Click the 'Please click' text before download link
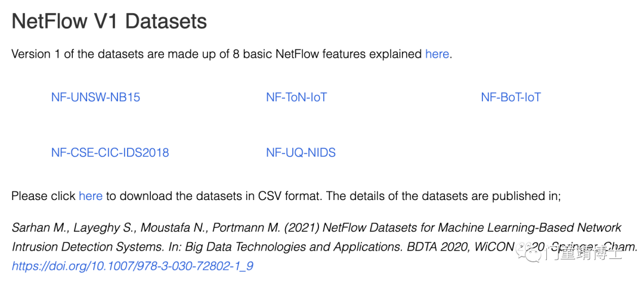The width and height of the screenshot is (644, 281). pos(44,196)
